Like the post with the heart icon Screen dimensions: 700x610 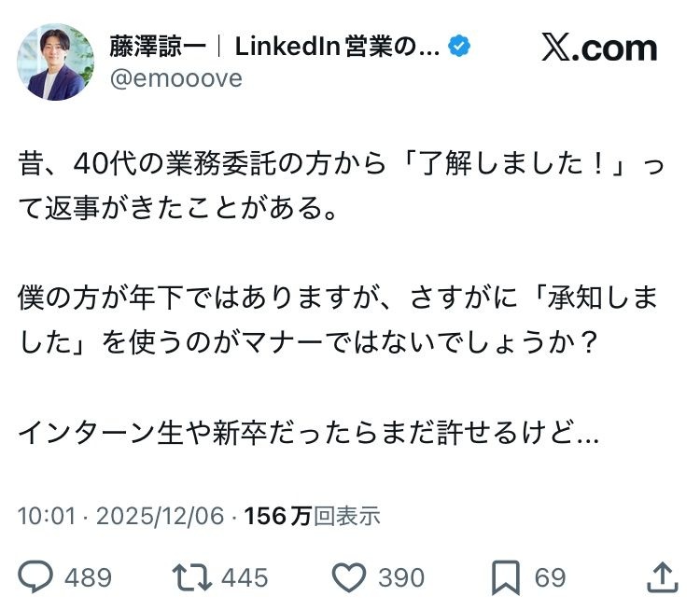(x=348, y=577)
